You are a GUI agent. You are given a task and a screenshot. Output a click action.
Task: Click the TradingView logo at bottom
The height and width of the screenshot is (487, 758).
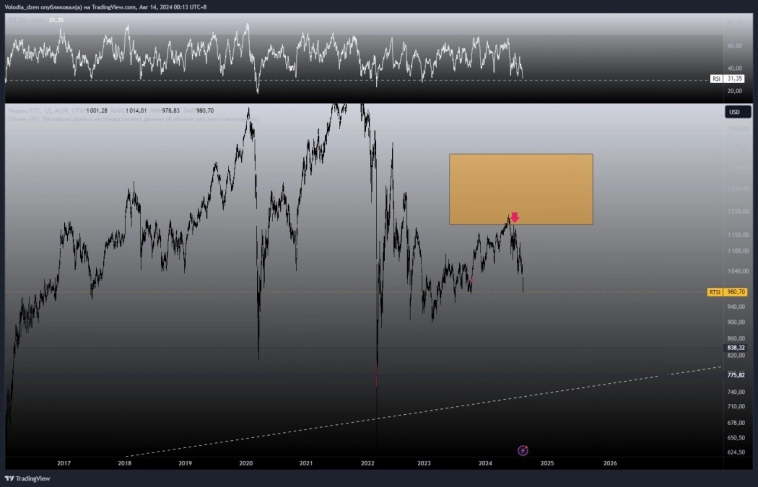pos(27,478)
